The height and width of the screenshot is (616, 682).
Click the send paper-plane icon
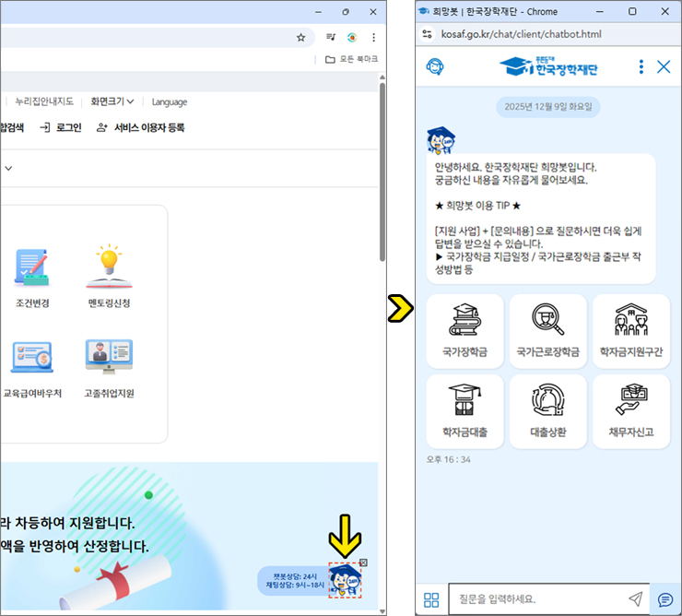click(x=635, y=599)
